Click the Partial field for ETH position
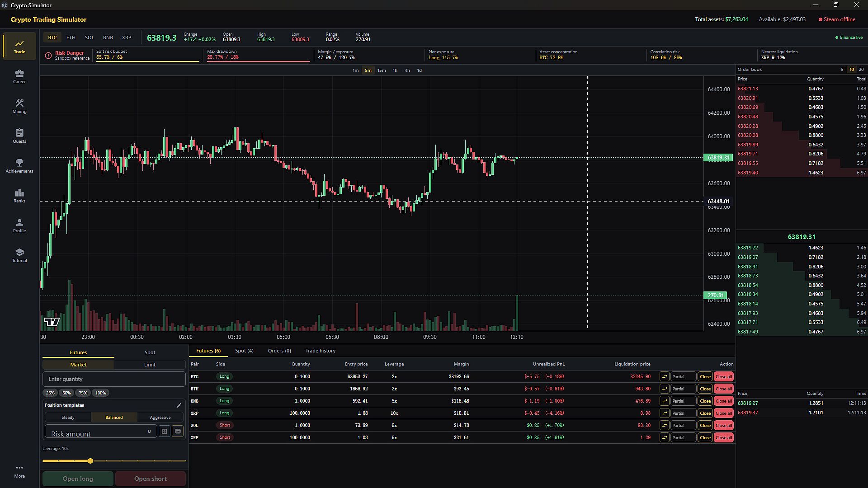 pyautogui.click(x=683, y=389)
